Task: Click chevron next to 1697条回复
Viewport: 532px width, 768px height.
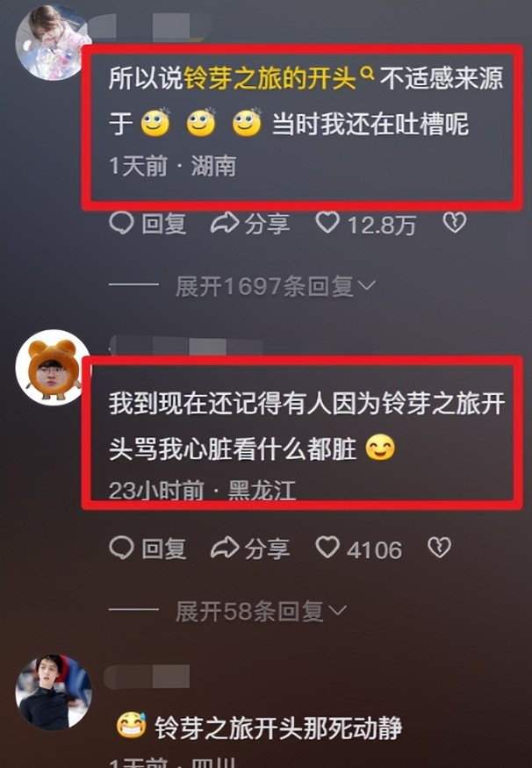Action: point(367,285)
